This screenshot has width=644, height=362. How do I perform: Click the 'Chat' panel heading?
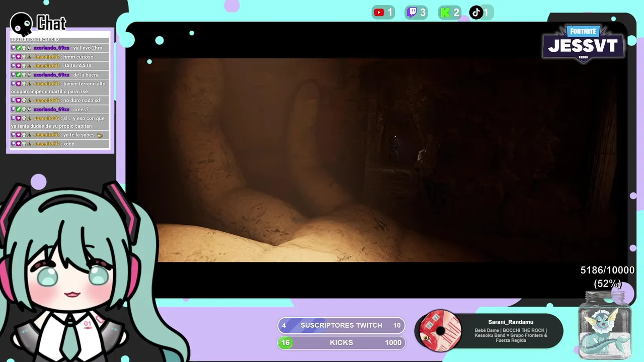coord(51,23)
